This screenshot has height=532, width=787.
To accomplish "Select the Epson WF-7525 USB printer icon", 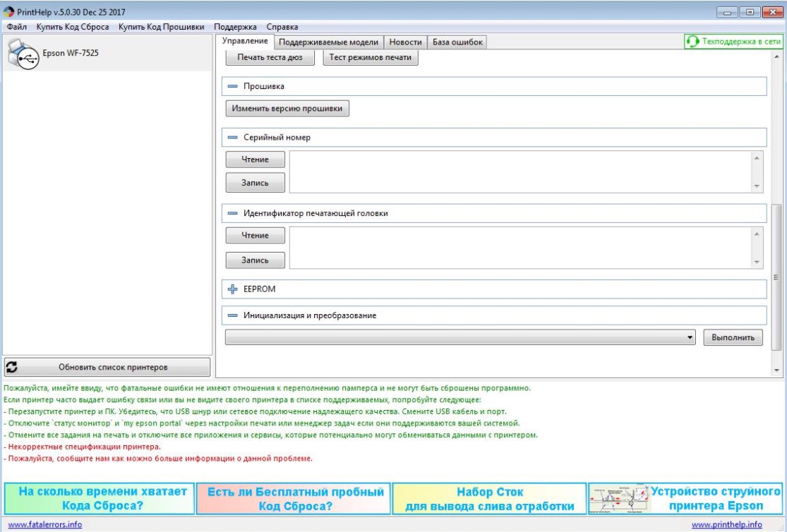I will (23, 53).
